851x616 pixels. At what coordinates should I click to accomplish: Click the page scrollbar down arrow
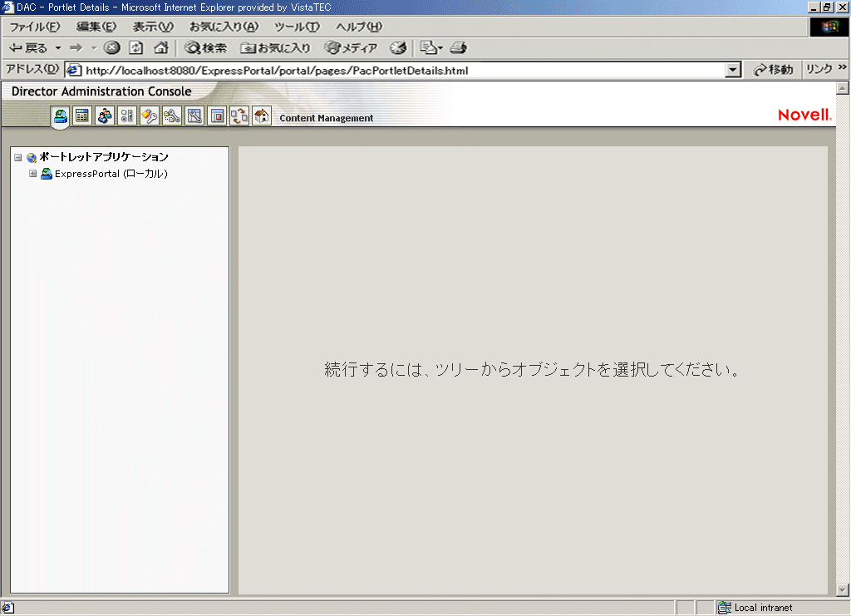pos(843,590)
